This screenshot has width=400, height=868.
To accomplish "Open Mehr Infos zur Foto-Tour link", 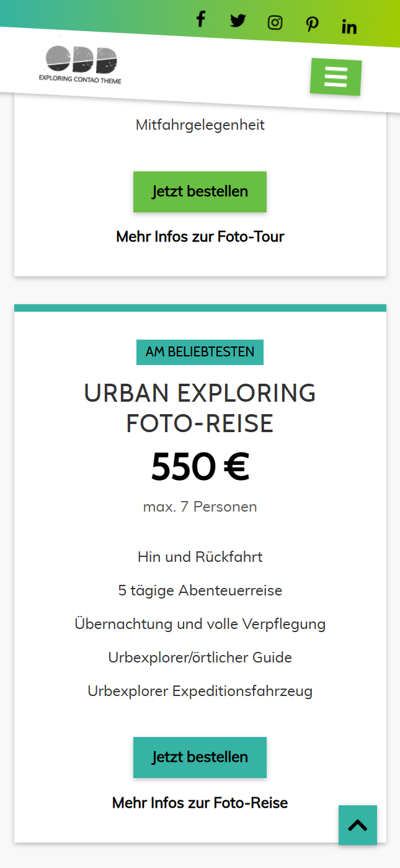I will click(x=200, y=237).
